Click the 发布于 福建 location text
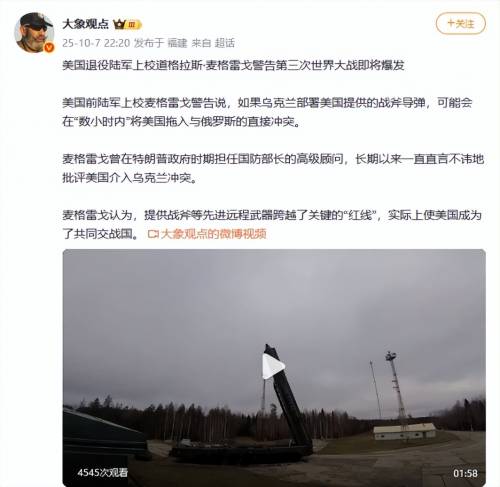The image size is (500, 487). pyautogui.click(x=161, y=43)
